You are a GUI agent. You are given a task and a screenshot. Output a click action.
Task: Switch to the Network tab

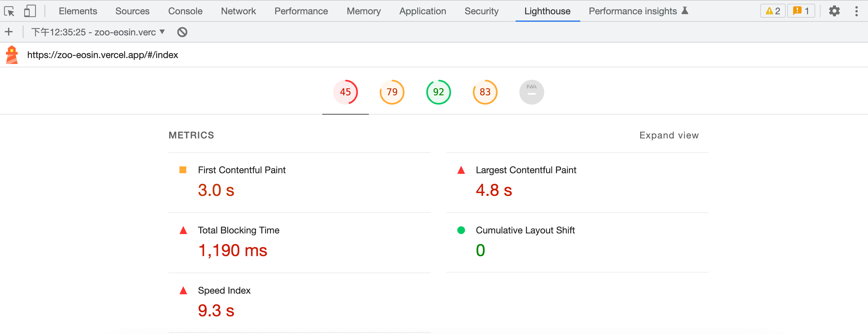click(238, 11)
